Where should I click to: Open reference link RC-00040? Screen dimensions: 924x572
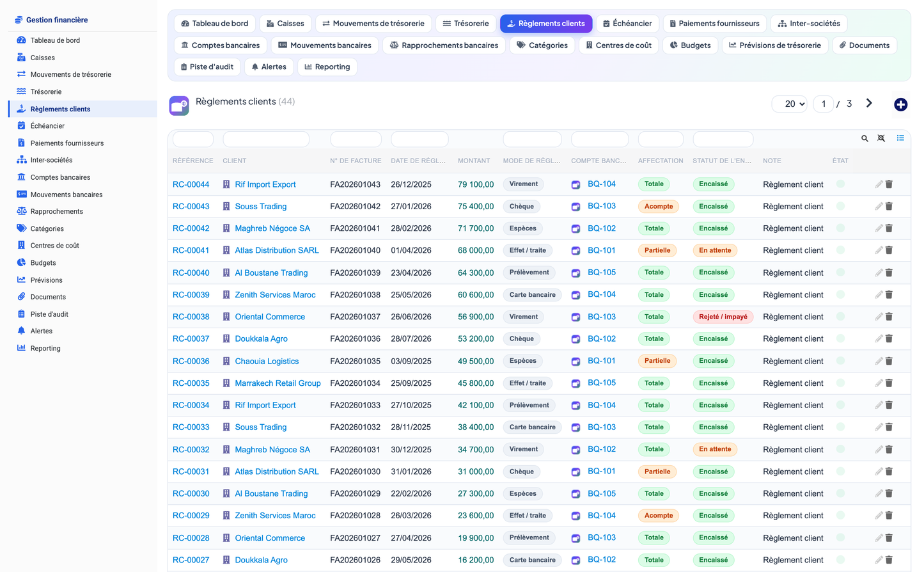coord(191,273)
